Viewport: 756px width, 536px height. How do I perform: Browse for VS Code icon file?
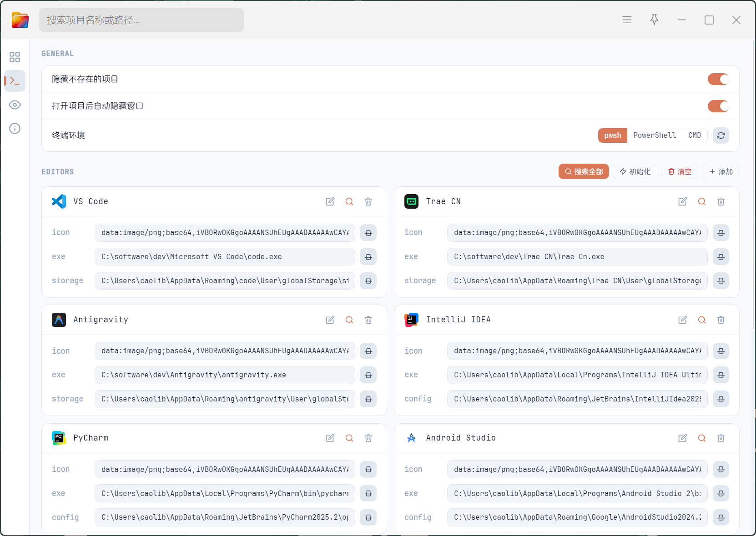coord(368,233)
